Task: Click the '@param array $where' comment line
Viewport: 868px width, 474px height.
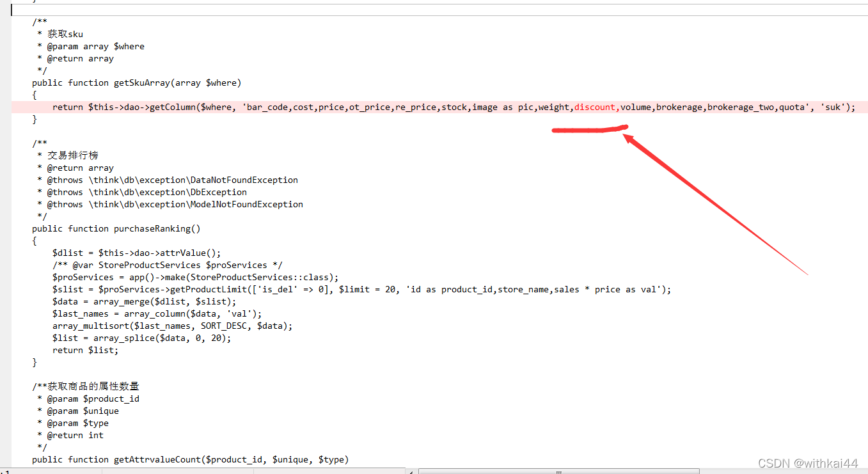Action: [91, 46]
